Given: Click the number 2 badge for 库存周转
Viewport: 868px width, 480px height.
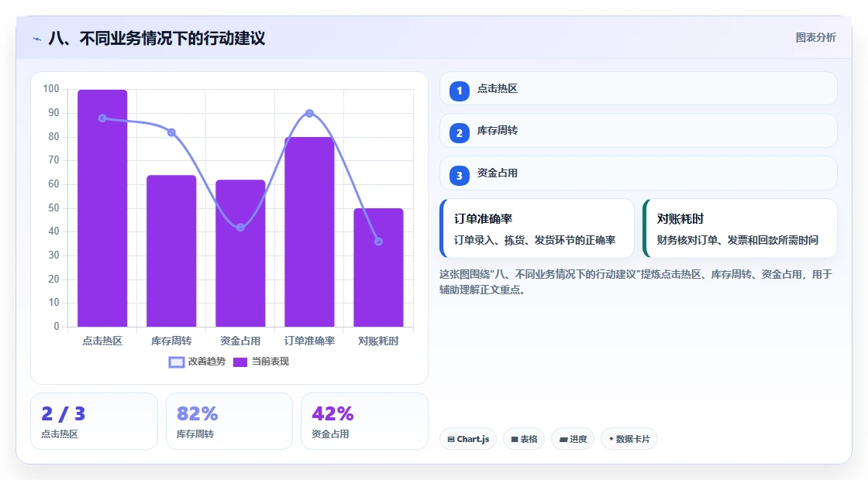Looking at the screenshot, I should (x=459, y=132).
